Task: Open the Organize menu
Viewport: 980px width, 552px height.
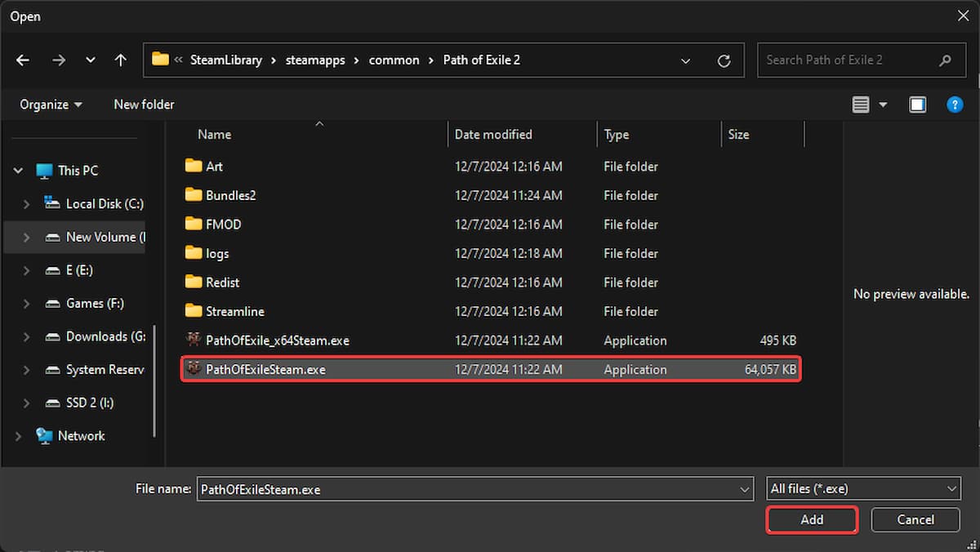Action: coord(51,105)
